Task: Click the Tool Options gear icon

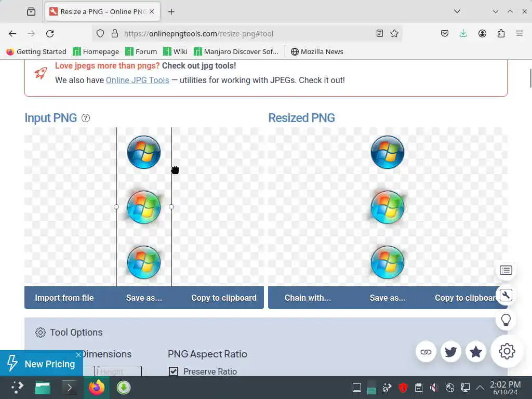Action: coord(41,332)
